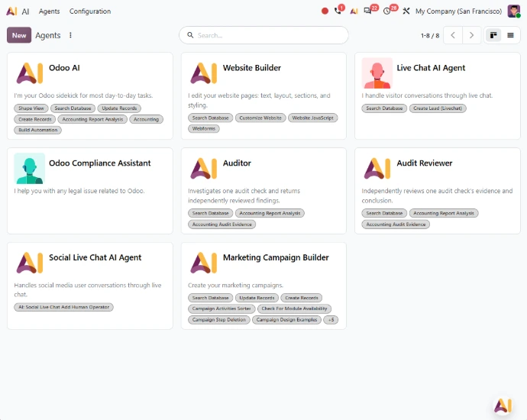Click the 1-8 / 8 pager counter

tap(430, 35)
